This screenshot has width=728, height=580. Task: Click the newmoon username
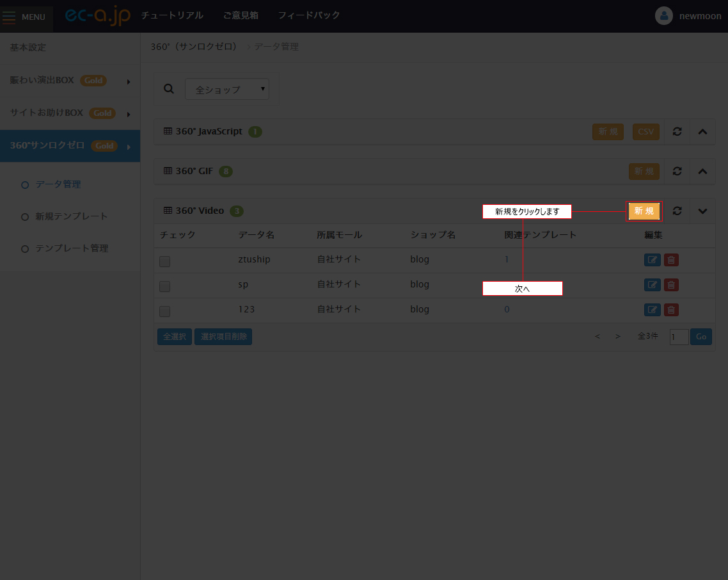700,16
